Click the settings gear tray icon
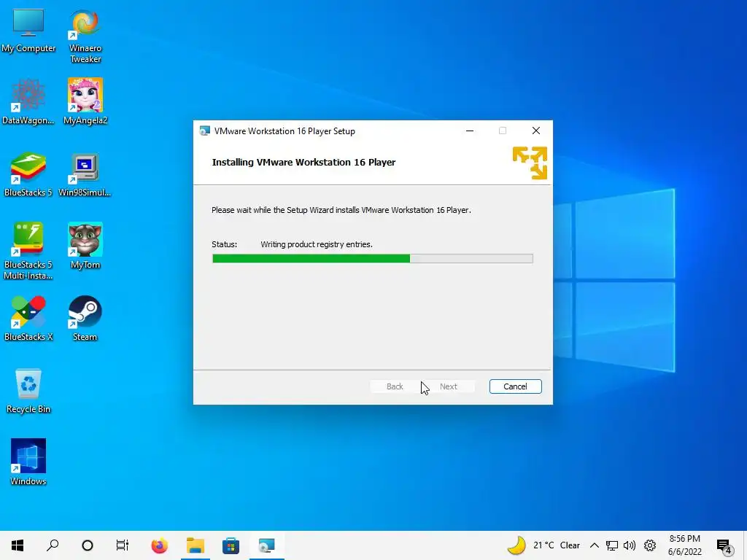This screenshot has height=560, width=747. (x=650, y=545)
